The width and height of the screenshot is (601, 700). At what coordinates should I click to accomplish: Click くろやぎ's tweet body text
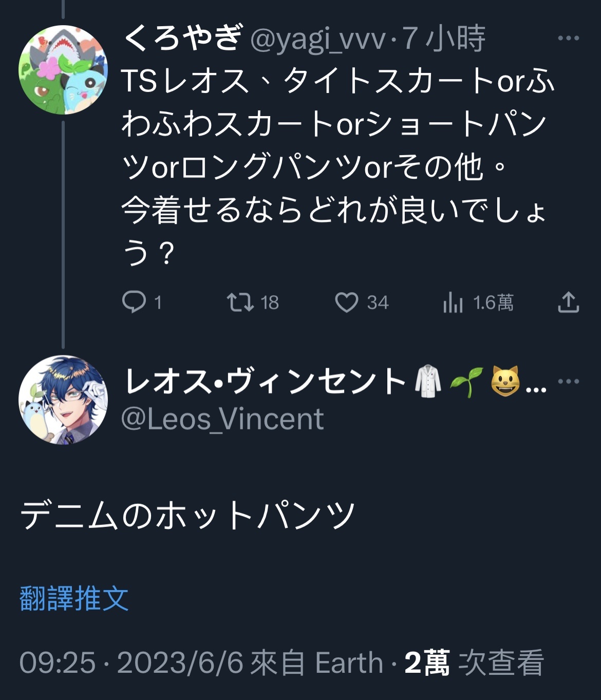tap(336, 167)
